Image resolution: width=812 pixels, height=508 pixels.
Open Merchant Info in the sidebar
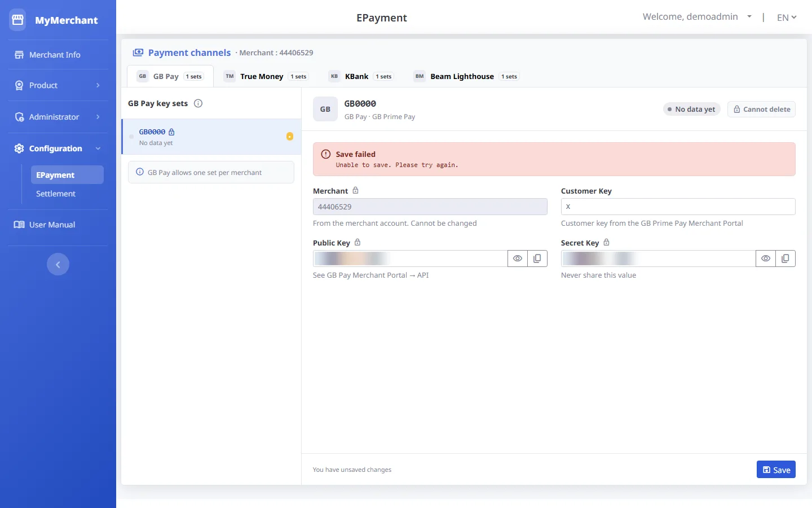[55, 55]
